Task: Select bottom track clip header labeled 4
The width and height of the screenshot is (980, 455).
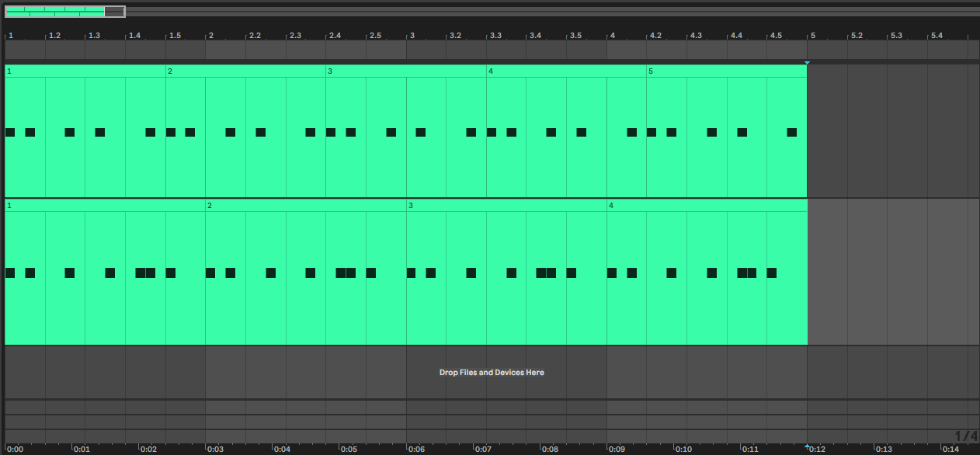Action: click(706, 206)
